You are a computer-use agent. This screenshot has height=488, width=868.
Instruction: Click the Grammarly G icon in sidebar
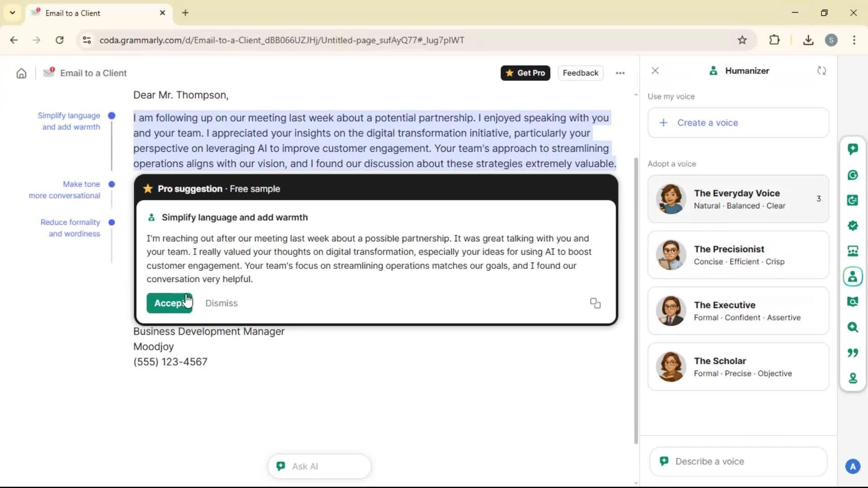tap(853, 175)
